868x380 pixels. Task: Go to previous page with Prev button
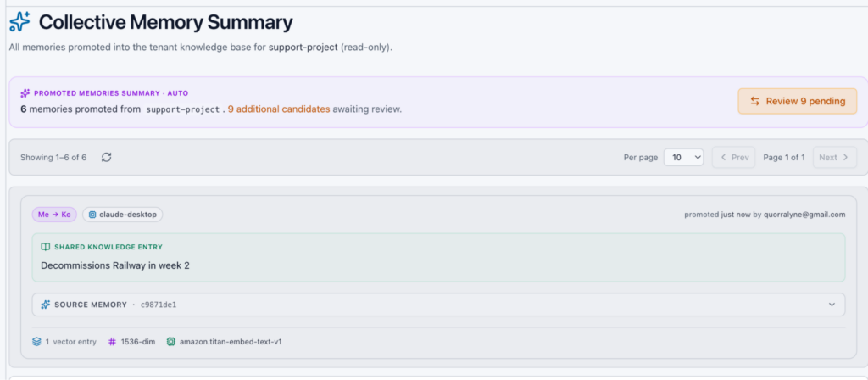[x=733, y=157]
